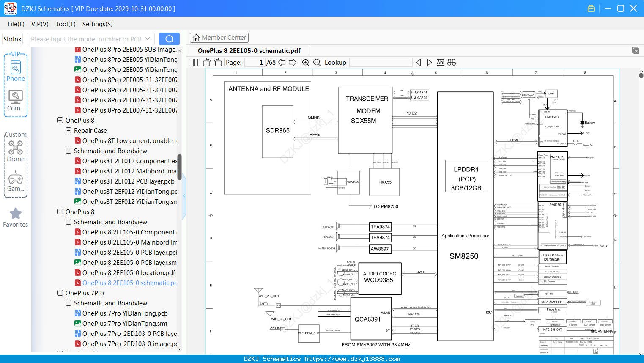This screenshot has height=363, width=644.
Task: Click the DZKJ app logo
Action: [10, 8]
